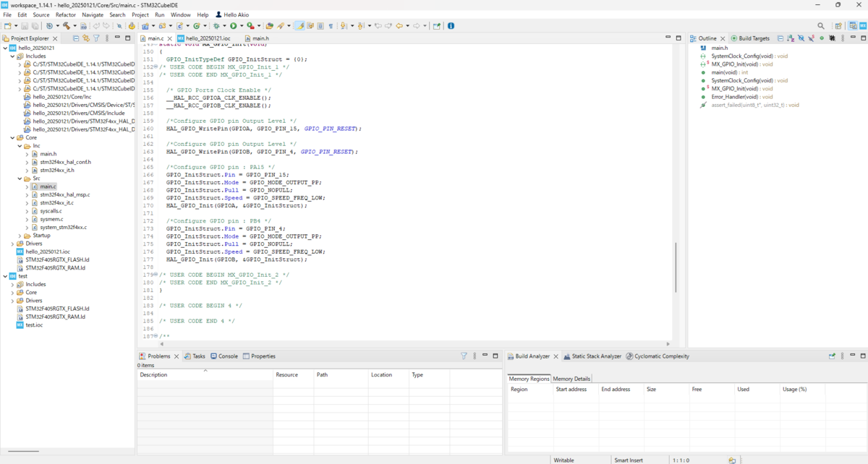Screen dimensions: 868x464
Task: Click the editor vertical scrollbar thumb
Action: coord(676,267)
